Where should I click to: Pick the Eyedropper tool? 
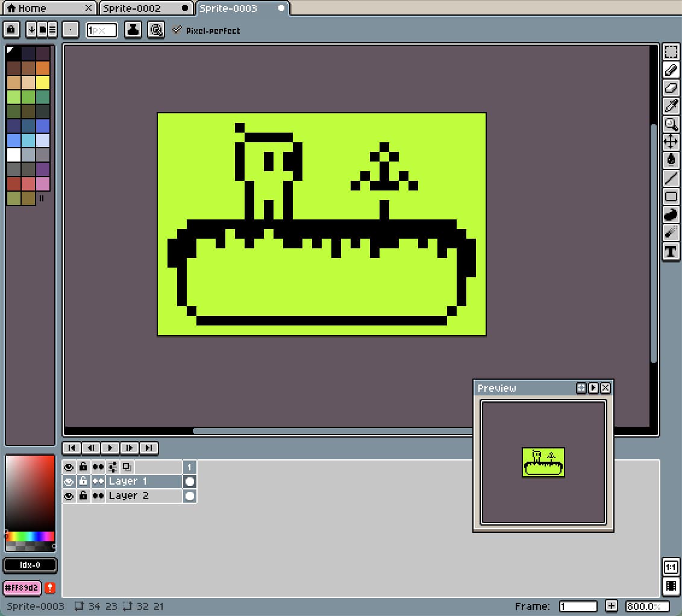pyautogui.click(x=671, y=106)
